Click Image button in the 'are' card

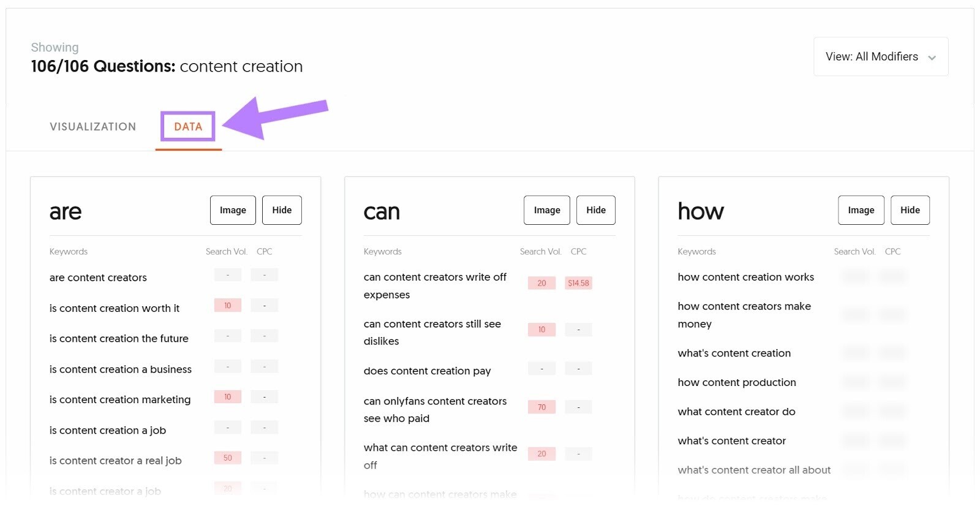(x=233, y=210)
